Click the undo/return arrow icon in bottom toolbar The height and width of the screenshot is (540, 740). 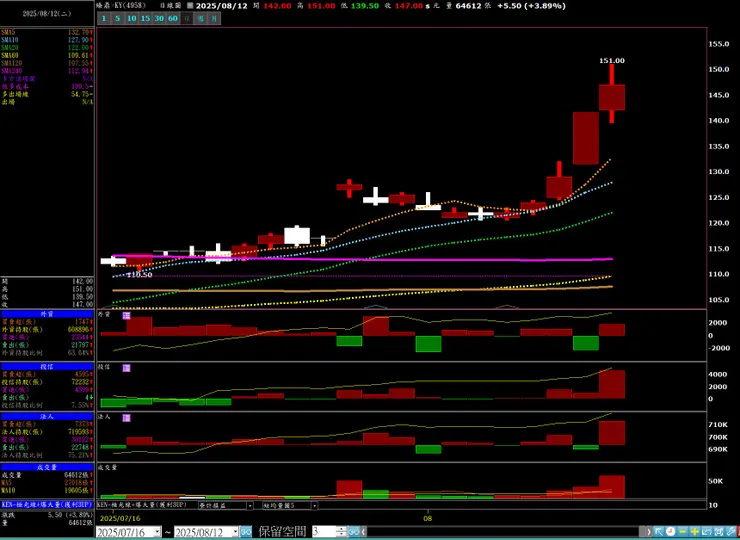pos(706,532)
